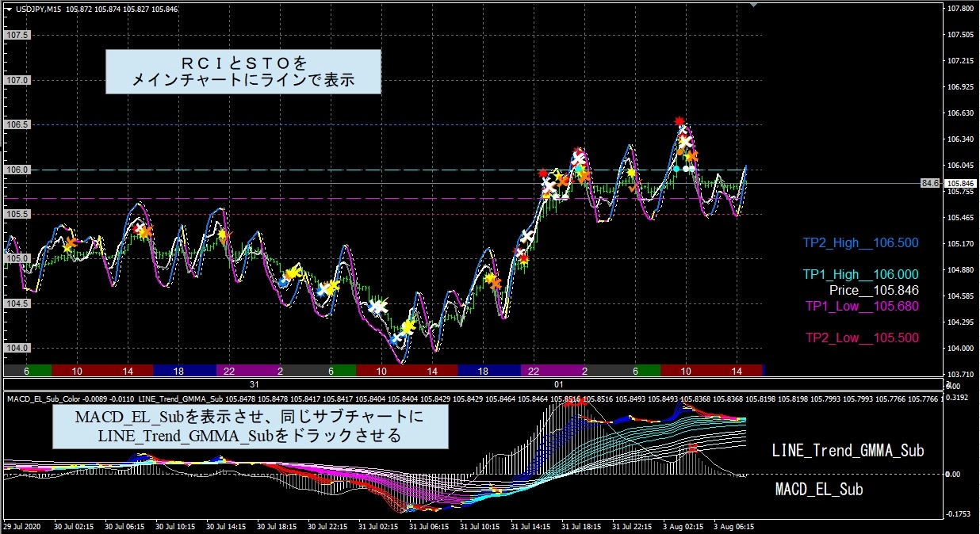Click the 105.5 level label on left
The height and width of the screenshot is (534, 980).
point(17,214)
